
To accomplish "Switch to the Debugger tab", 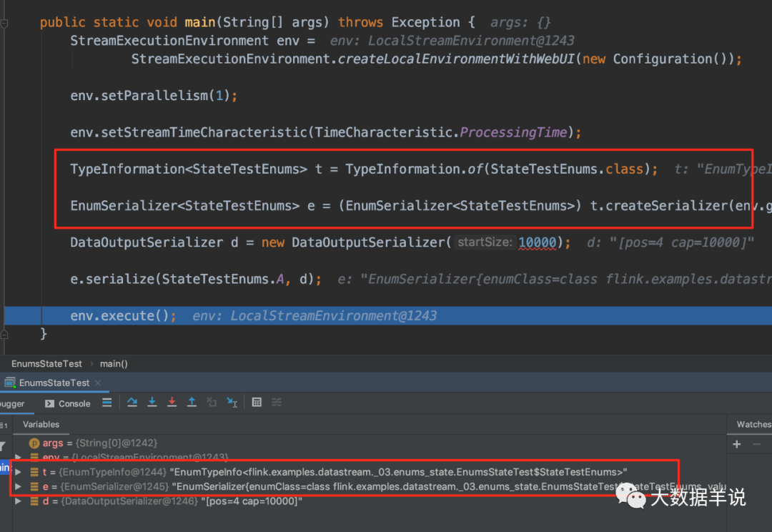I will pos(12,403).
